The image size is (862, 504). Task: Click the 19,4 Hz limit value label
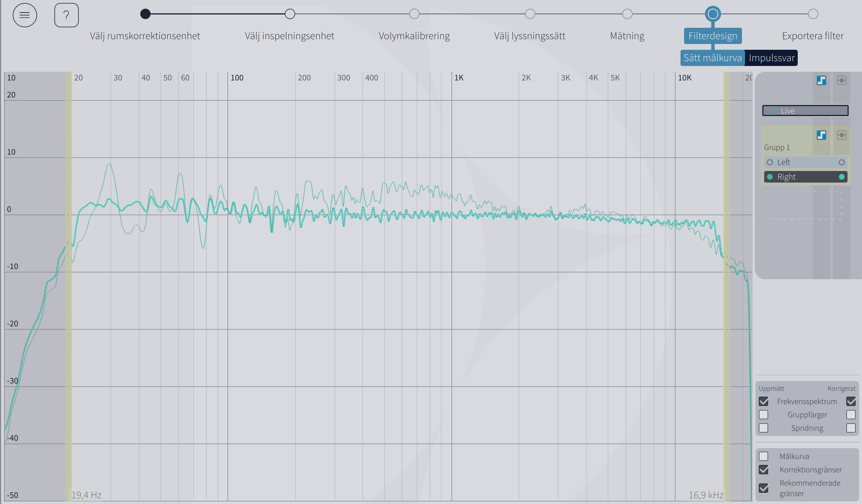point(87,495)
